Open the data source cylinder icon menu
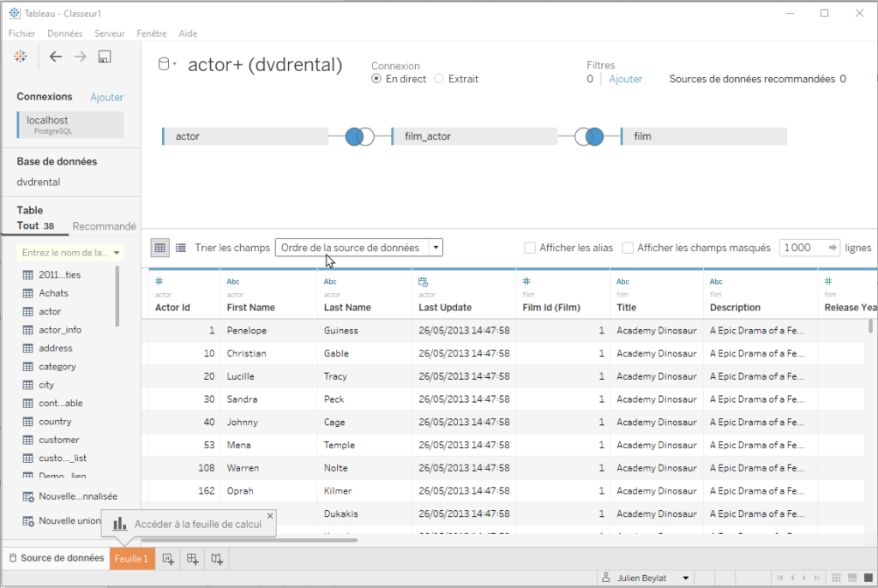The height and width of the screenshot is (588, 878). click(x=166, y=64)
